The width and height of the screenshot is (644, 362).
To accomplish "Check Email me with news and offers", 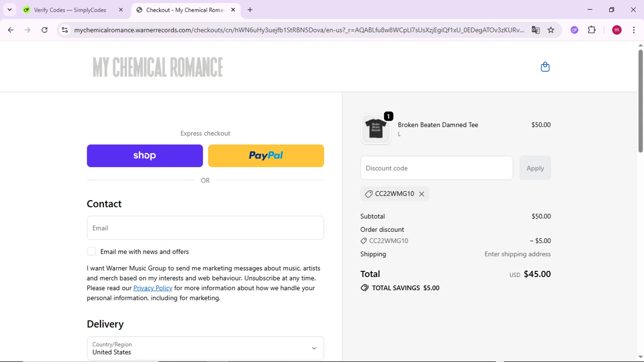I will pos(91,251).
